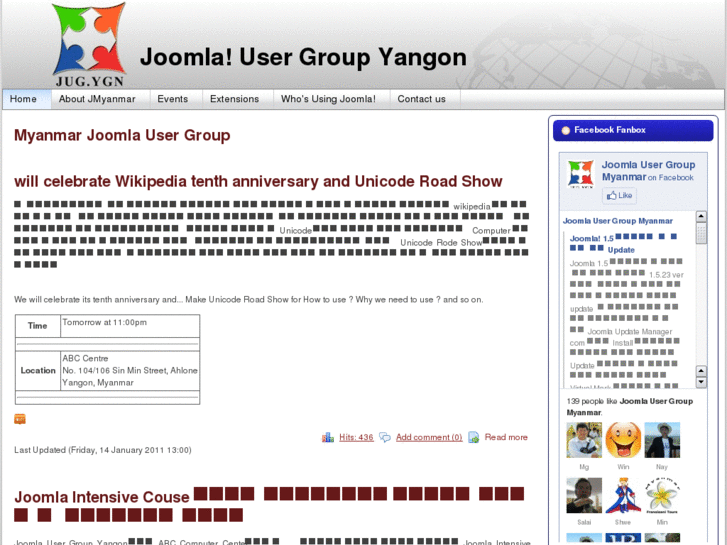Click the fanbox scrollbar thumb
Image resolution: width=727 pixels, height=545 pixels.
point(701,233)
